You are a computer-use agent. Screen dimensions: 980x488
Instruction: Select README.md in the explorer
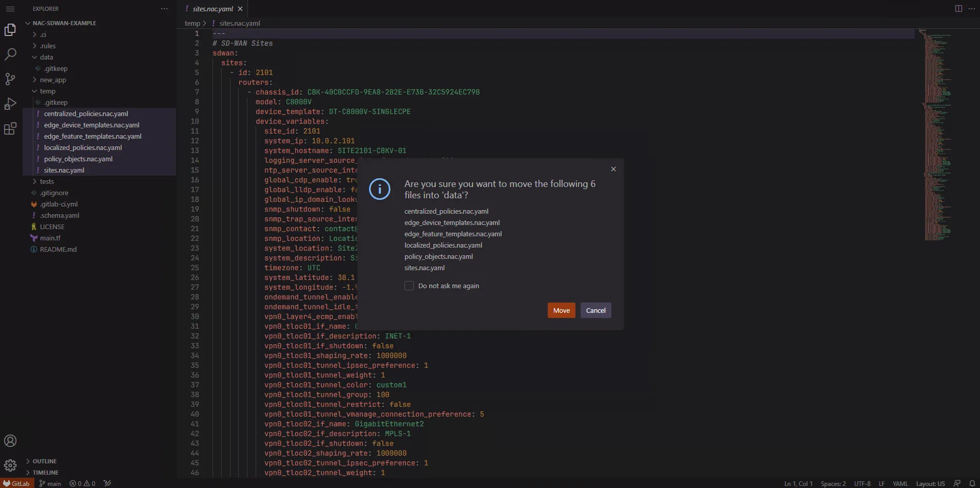pyautogui.click(x=59, y=249)
